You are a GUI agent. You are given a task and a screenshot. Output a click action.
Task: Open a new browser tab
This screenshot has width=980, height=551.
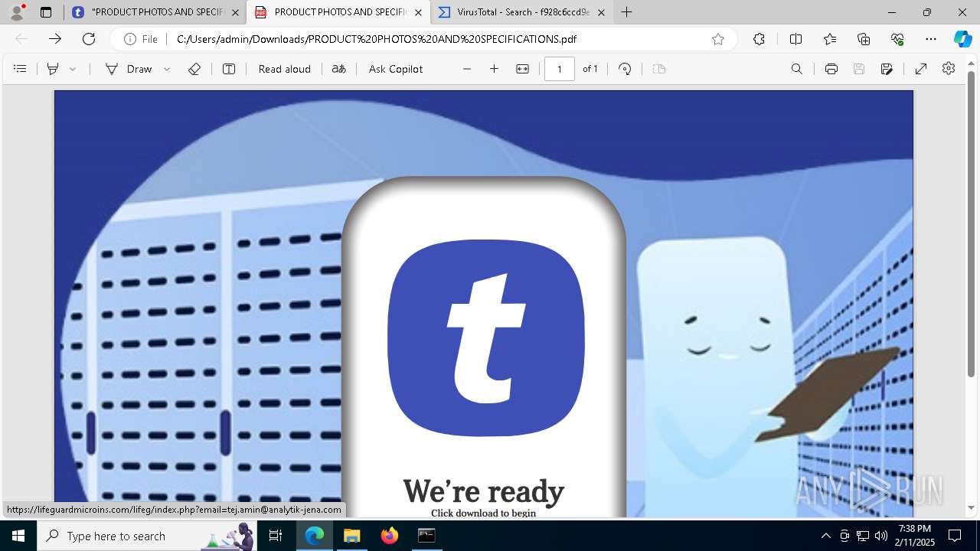coord(627,12)
